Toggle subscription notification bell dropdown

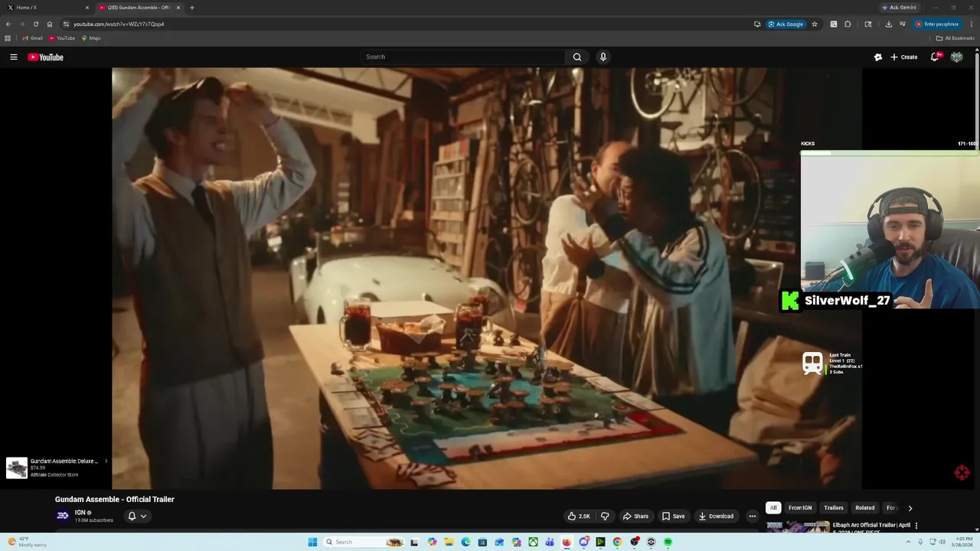pos(137,516)
